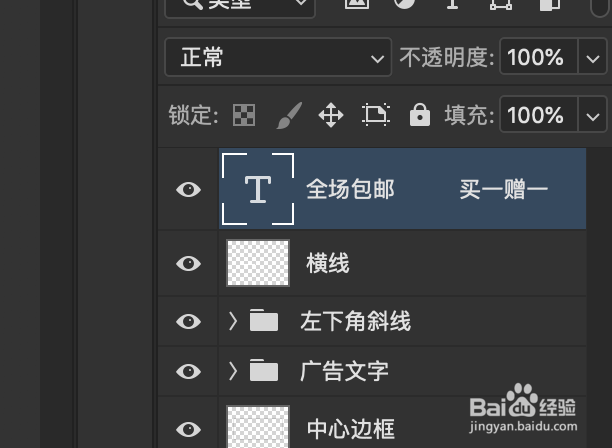The image size is (612, 448).
Task: Click 左下角斜线 folder icon
Action: click(264, 320)
